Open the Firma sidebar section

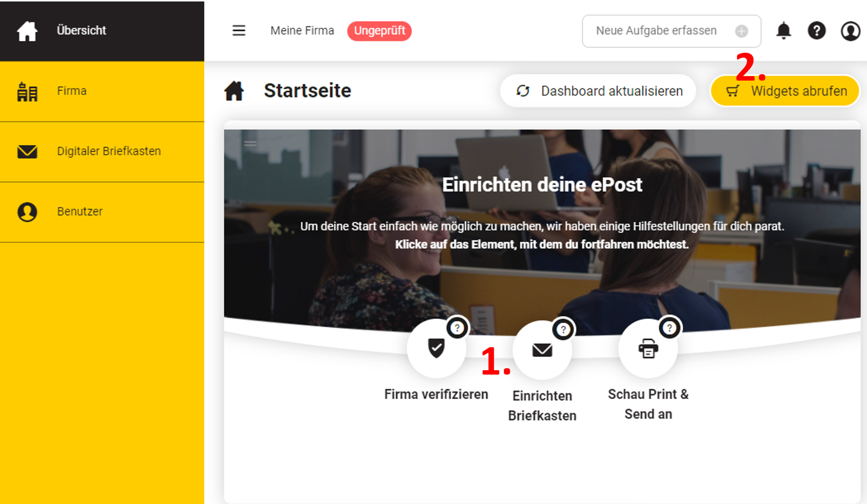[x=102, y=91]
